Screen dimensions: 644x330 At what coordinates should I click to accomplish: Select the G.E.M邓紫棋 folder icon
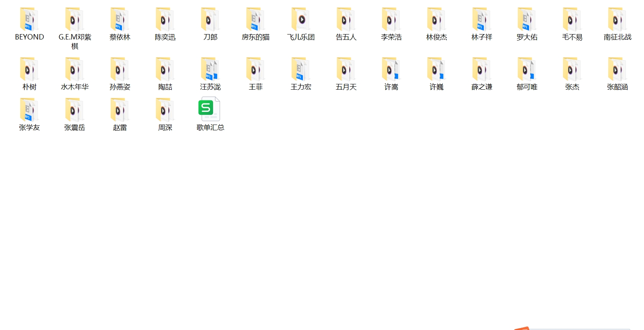click(x=75, y=20)
